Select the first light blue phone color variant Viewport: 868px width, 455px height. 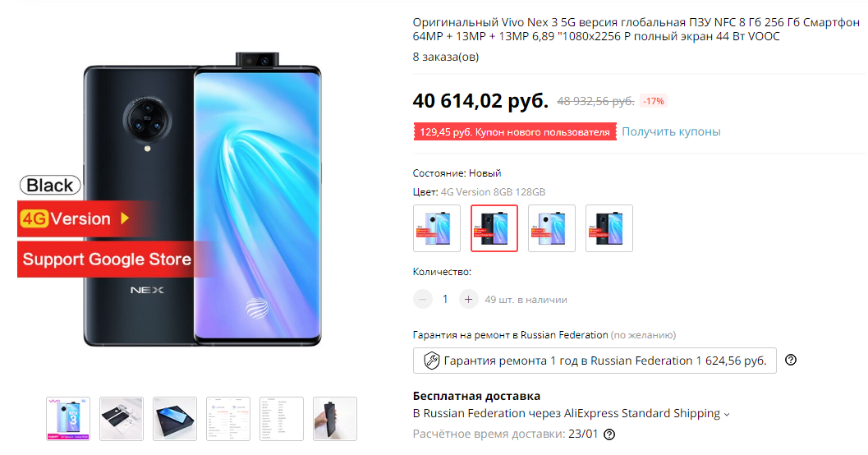[x=437, y=228]
